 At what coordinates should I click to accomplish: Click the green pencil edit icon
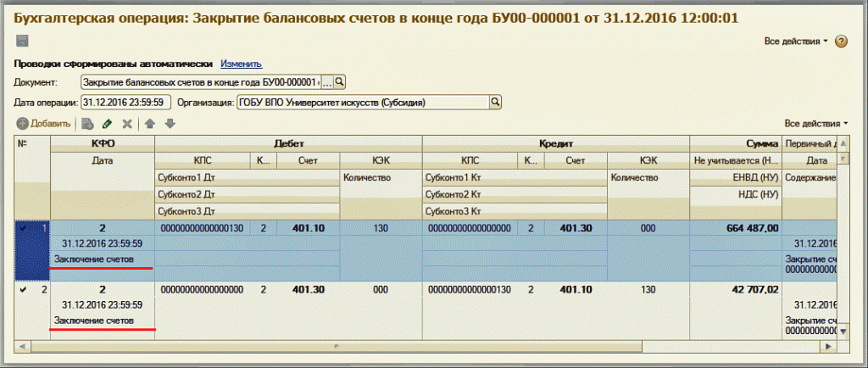point(108,124)
